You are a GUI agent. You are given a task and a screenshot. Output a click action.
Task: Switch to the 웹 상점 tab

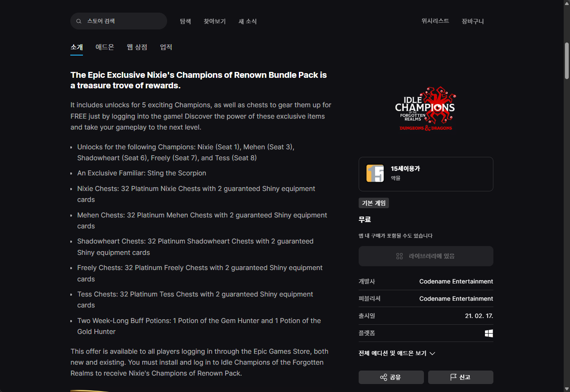137,47
